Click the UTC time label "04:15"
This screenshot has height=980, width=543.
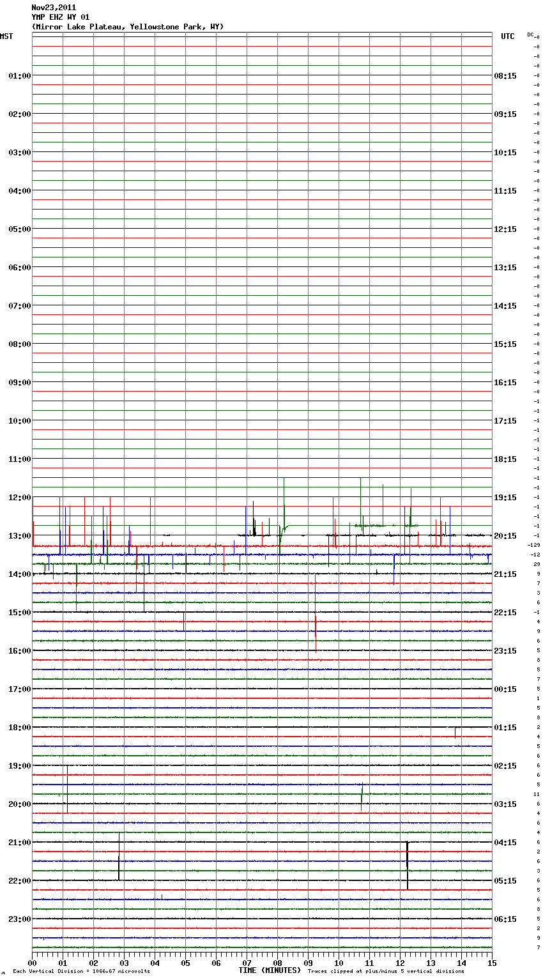click(x=505, y=843)
